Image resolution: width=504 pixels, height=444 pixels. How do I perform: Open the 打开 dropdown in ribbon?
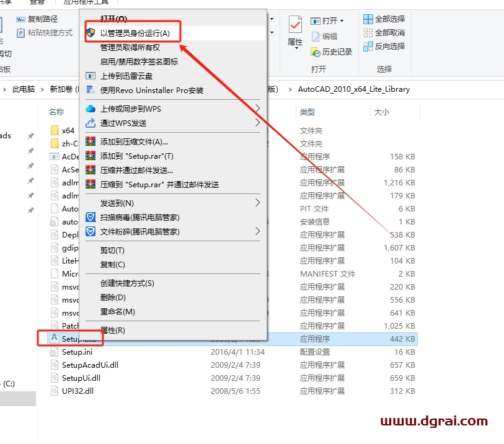[342, 21]
